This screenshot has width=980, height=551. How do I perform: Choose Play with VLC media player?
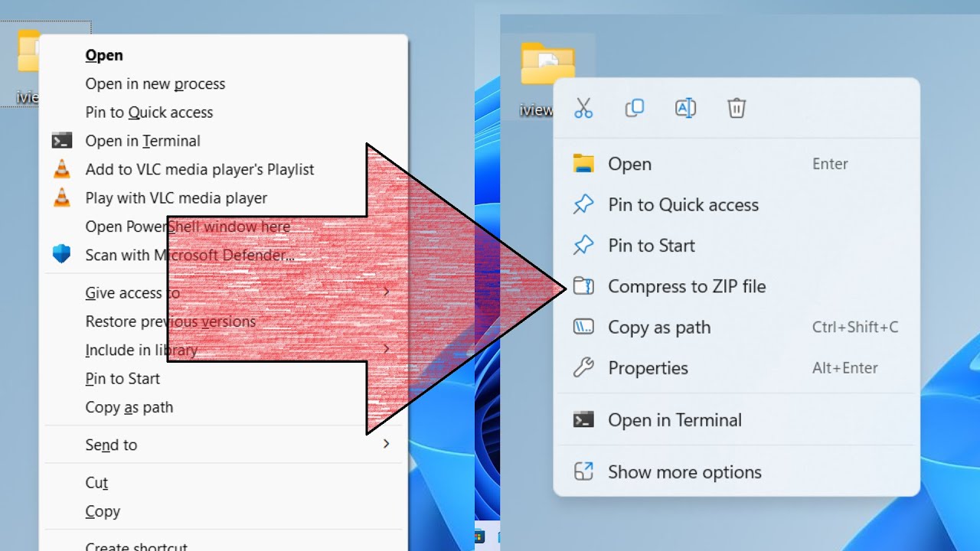(x=176, y=198)
